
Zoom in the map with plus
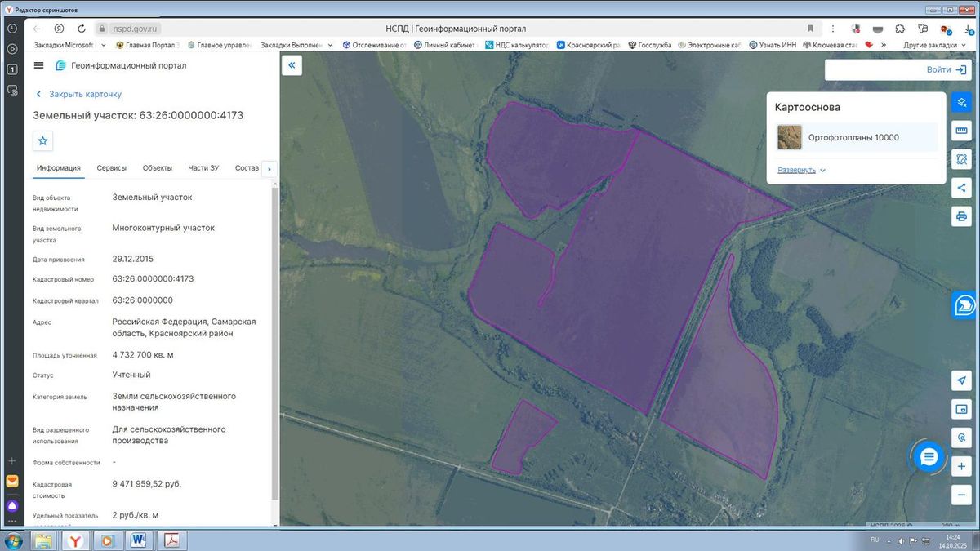(x=961, y=466)
